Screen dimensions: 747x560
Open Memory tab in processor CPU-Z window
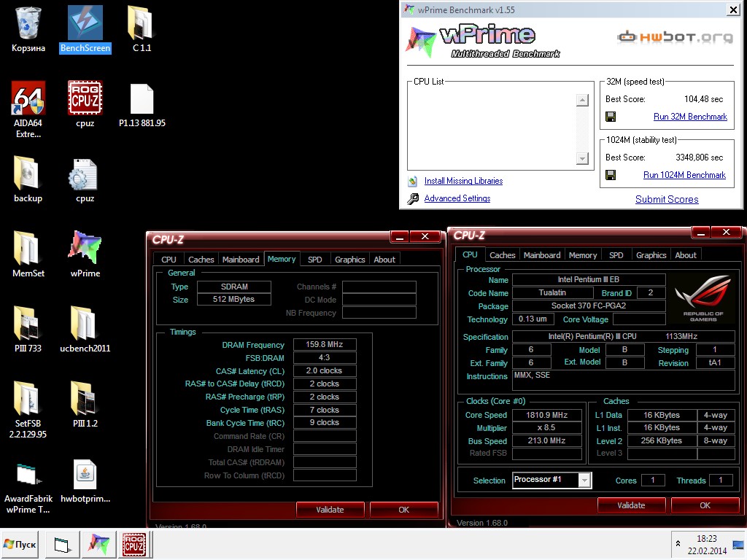point(583,255)
